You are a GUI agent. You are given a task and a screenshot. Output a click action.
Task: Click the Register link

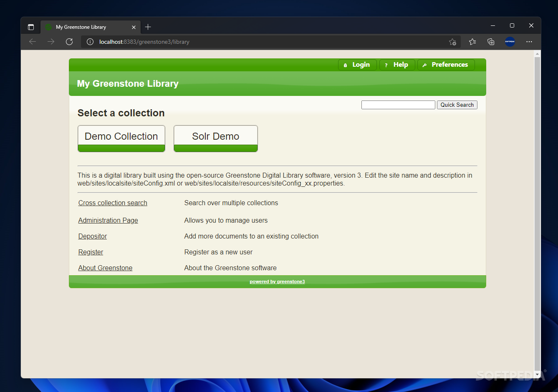(91, 252)
